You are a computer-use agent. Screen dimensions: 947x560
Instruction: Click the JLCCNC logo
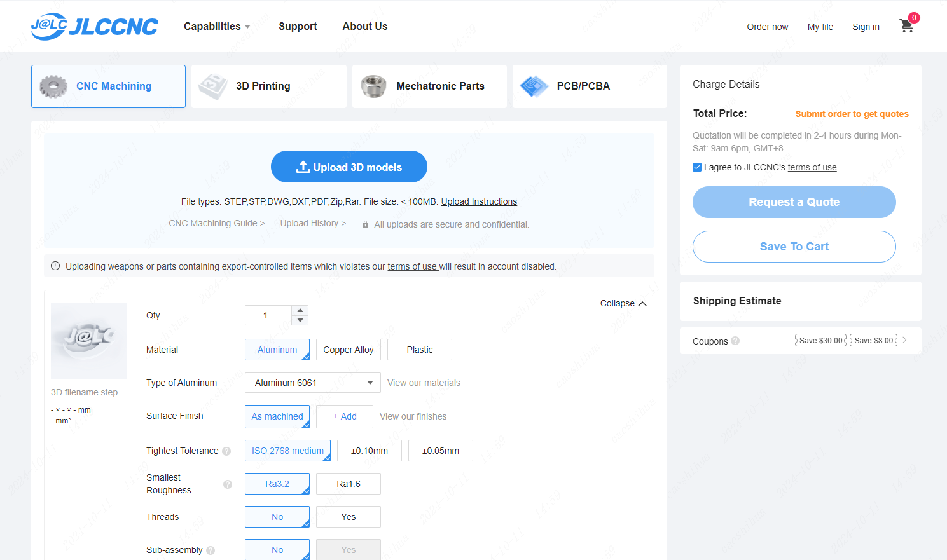click(95, 27)
